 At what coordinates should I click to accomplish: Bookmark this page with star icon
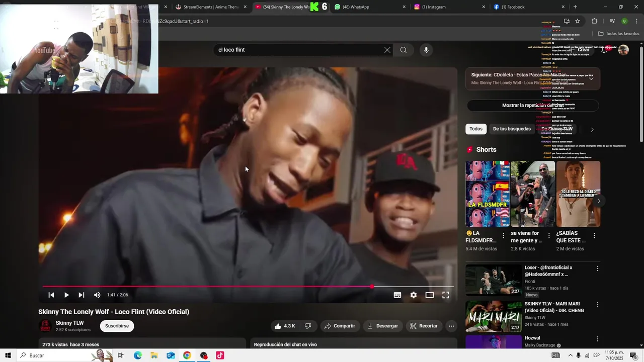pos(578,21)
